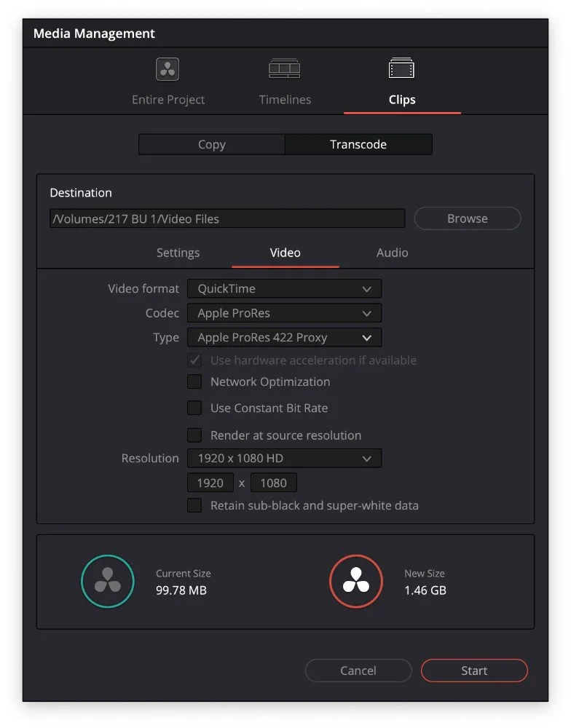Image resolution: width=571 pixels, height=728 pixels.
Task: Open the Type ProRes 422 Proxy dropdown
Action: (x=284, y=338)
